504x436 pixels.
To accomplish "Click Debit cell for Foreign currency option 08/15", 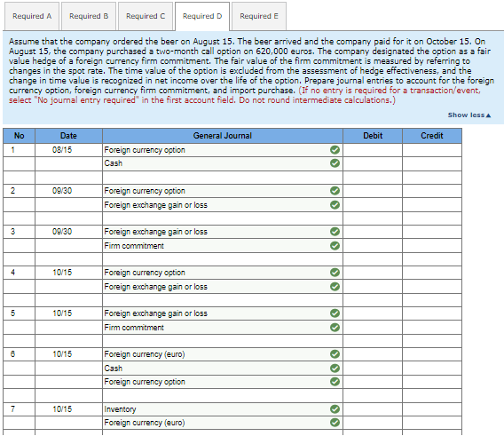I will 373,150.
